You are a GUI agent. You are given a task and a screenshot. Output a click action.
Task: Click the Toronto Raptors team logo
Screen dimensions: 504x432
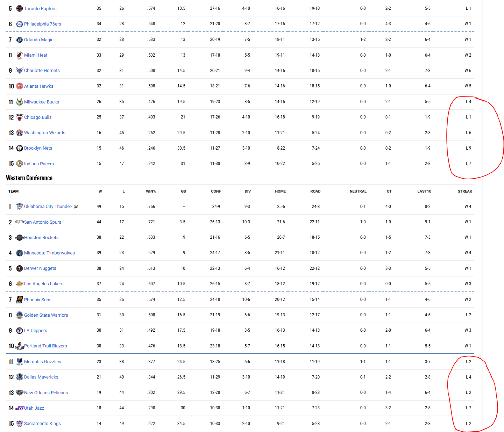[20, 8]
